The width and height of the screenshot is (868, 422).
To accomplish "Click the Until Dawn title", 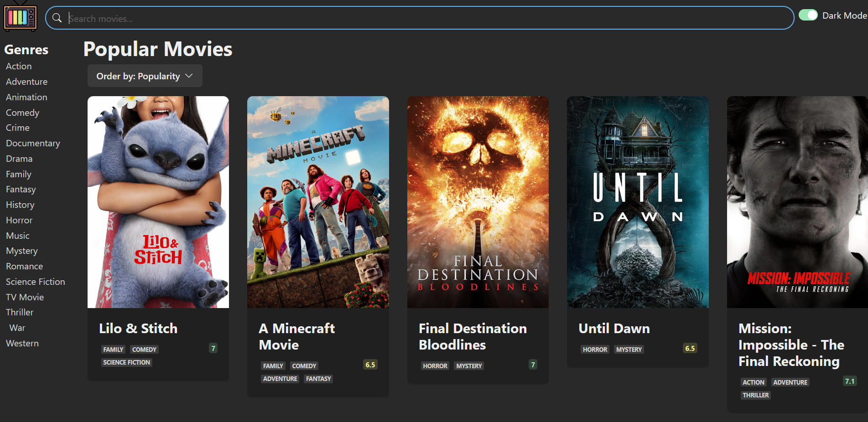I will tap(614, 328).
